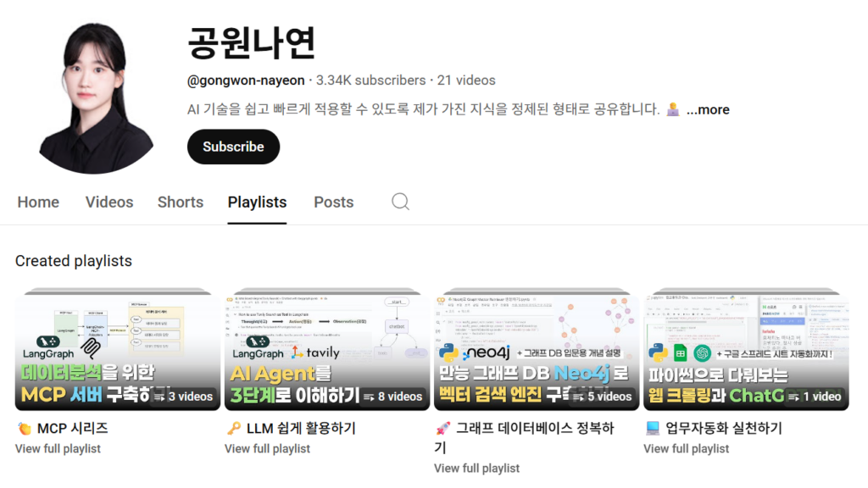
Task: Go to the channel Home tab
Action: (x=38, y=202)
